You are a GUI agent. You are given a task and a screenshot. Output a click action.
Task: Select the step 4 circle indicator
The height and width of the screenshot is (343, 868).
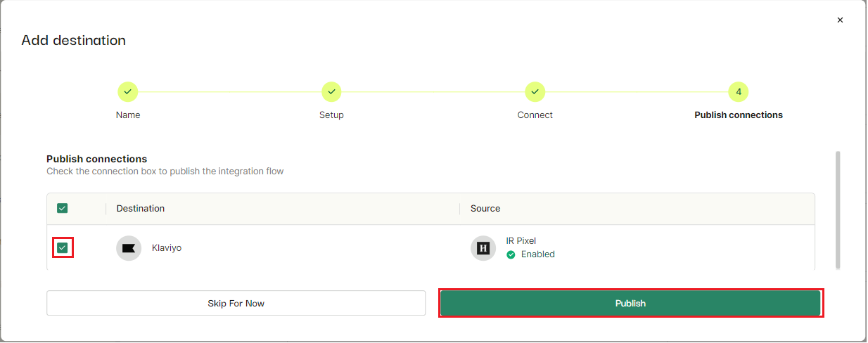click(739, 91)
